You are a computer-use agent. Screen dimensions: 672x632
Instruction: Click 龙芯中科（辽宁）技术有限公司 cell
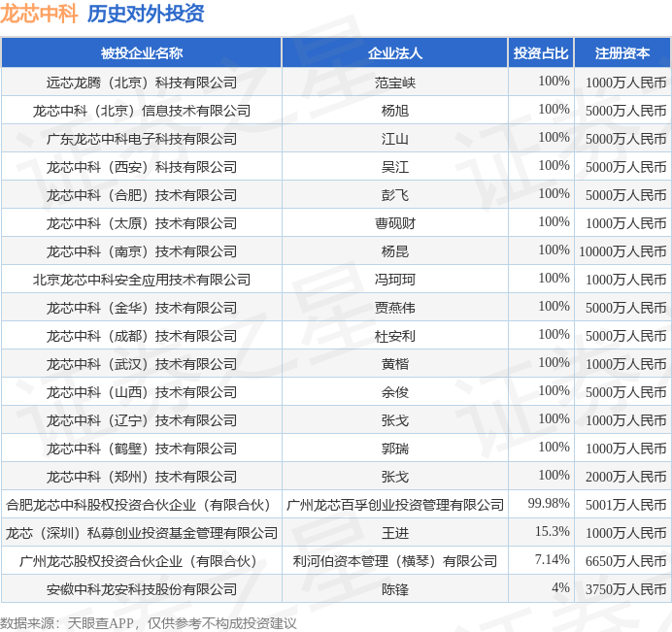[x=142, y=420]
